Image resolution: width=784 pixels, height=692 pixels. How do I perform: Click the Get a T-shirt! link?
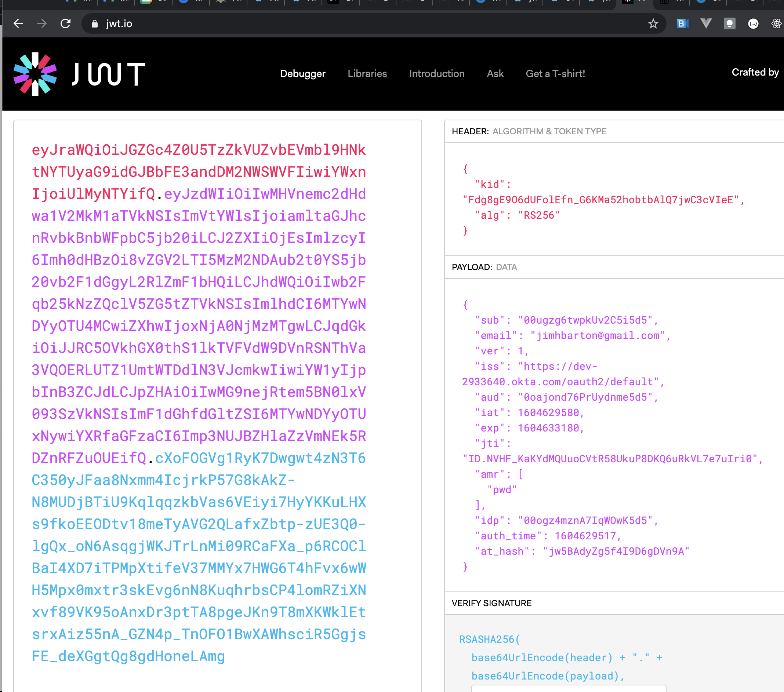pos(555,74)
